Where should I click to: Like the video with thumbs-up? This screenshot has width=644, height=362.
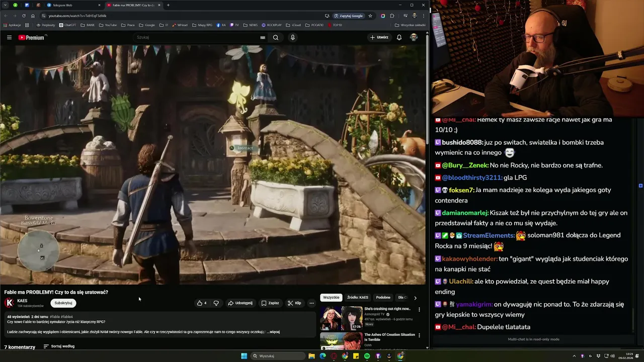tap(202, 303)
